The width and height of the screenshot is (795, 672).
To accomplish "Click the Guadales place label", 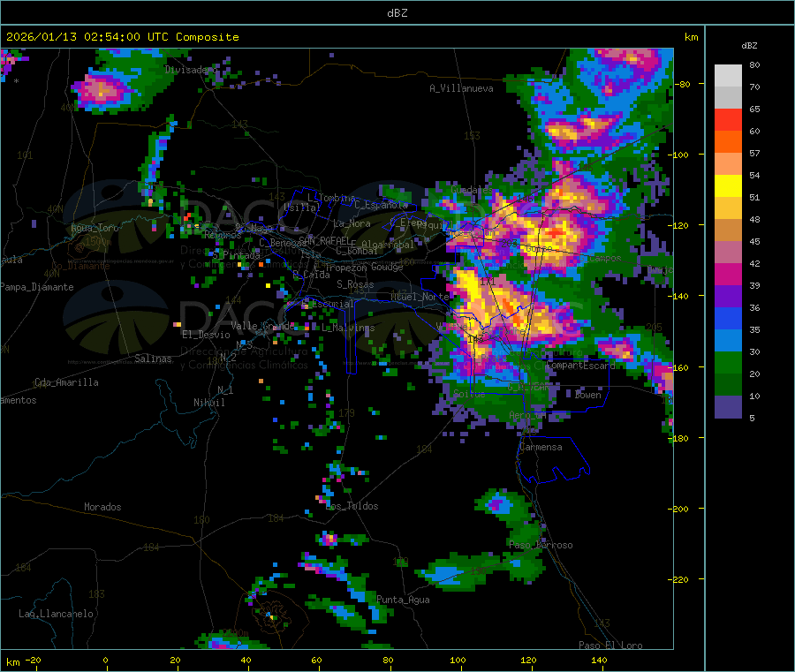I will [472, 190].
